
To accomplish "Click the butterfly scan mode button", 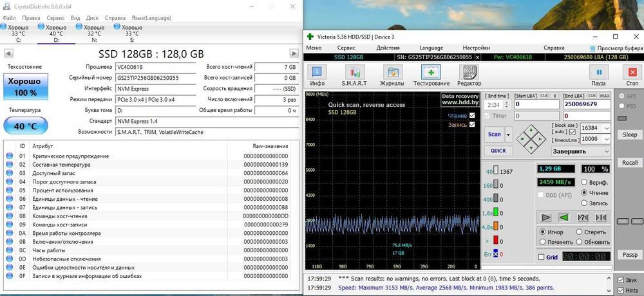I will coord(600,217).
